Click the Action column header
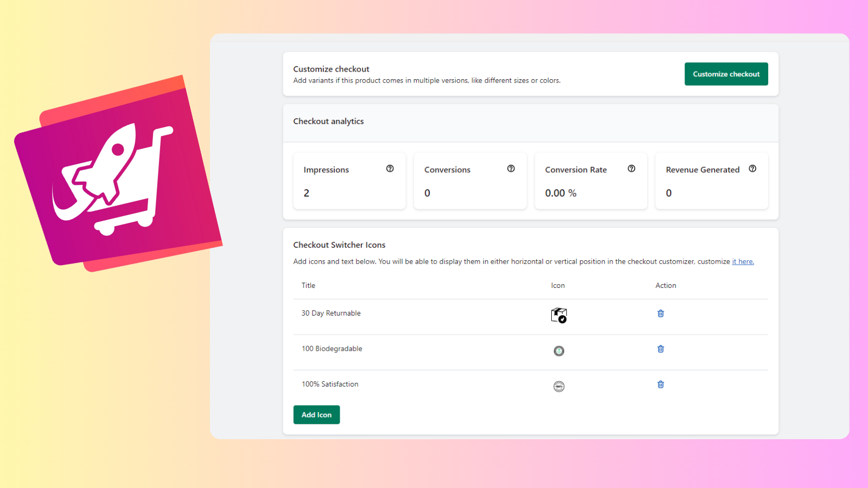The width and height of the screenshot is (868, 488). coord(666,285)
